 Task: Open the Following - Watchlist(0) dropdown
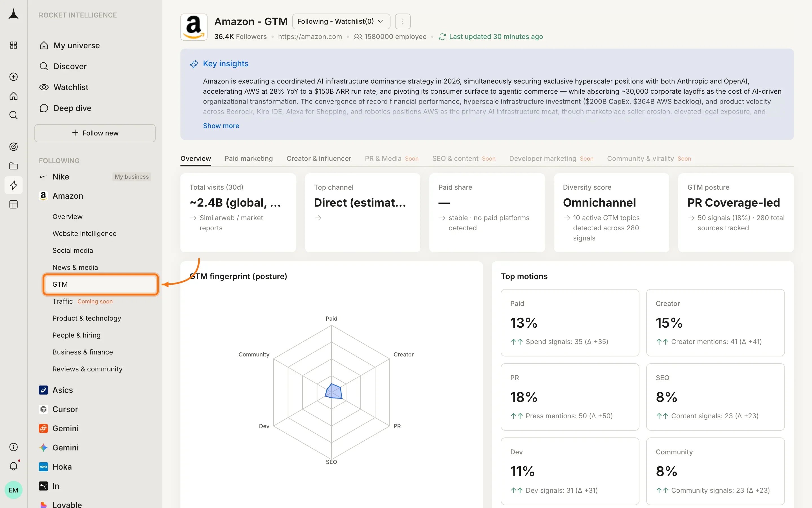click(x=341, y=21)
